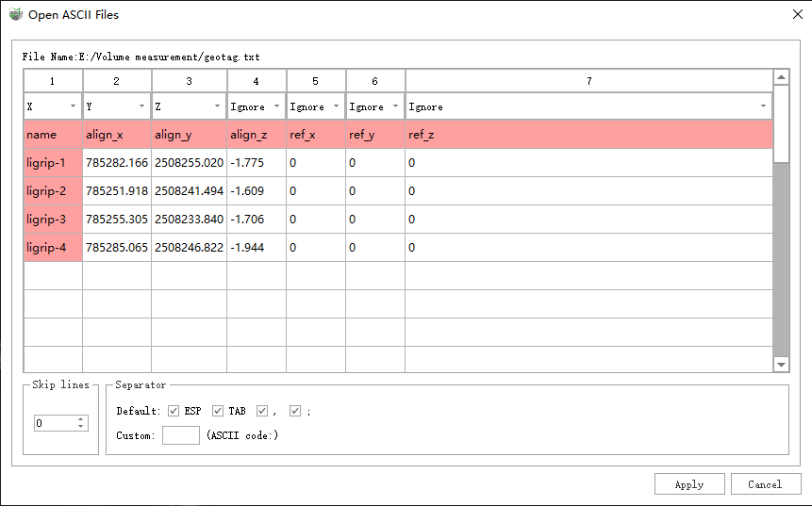Viewport: 812px width, 506px height.
Task: Click the Skip lines value field
Action: tap(56, 423)
